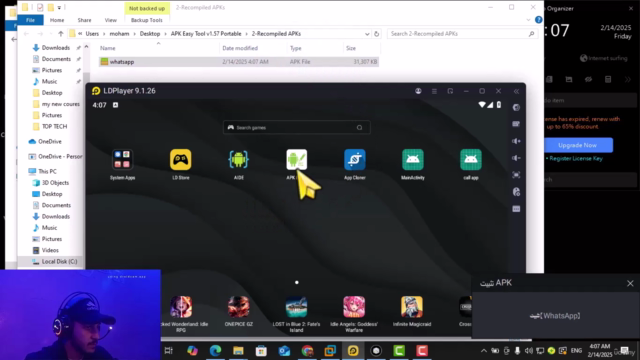
Task: Select OneDrive in navigation pane
Action: pos(49,142)
